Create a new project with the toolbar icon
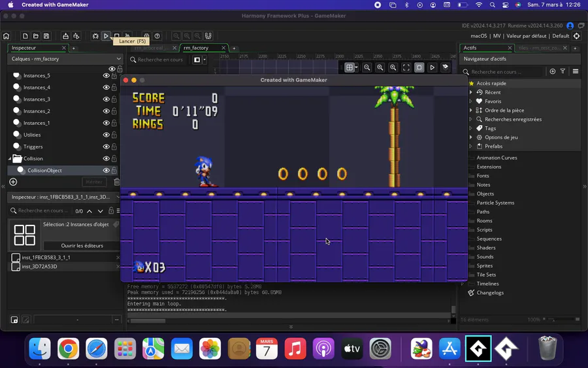588x368 pixels. pos(25,36)
